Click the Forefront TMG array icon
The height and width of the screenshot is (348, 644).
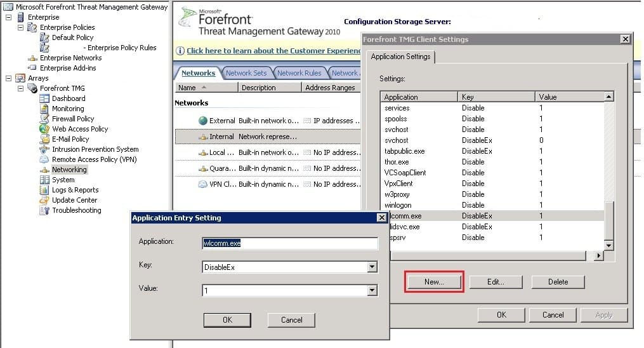tap(32, 88)
